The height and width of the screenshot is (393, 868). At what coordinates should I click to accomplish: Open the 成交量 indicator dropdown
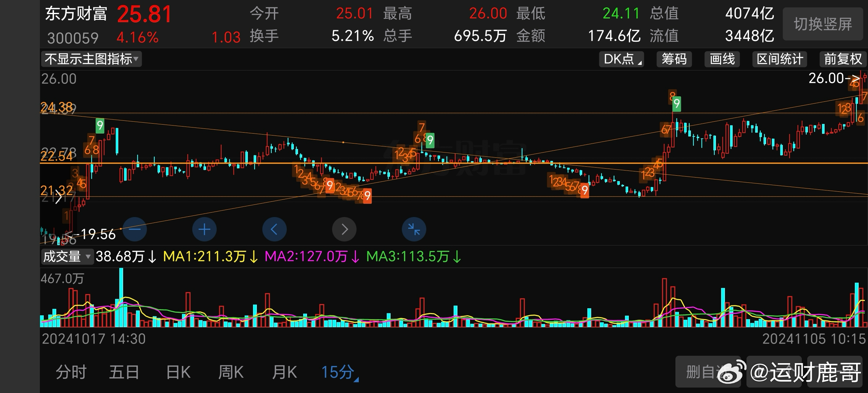click(x=67, y=257)
